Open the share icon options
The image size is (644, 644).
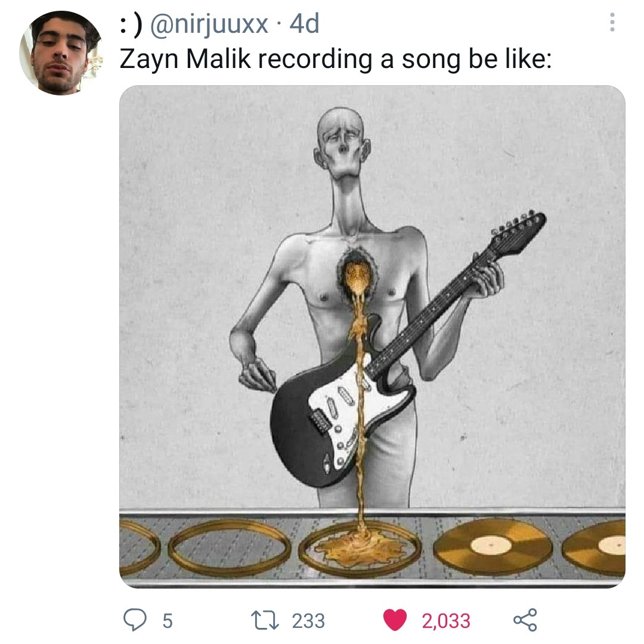coord(525,620)
